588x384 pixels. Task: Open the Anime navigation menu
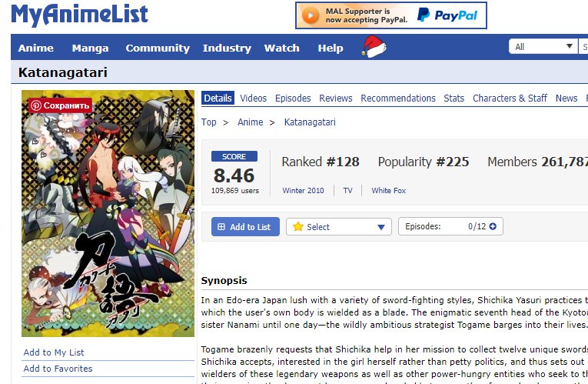(x=35, y=48)
